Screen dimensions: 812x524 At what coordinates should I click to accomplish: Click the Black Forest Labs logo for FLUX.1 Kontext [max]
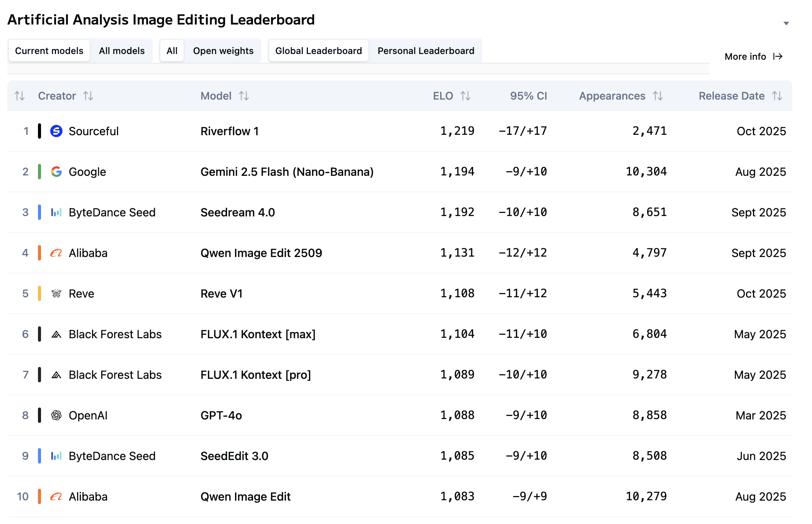[x=56, y=334]
